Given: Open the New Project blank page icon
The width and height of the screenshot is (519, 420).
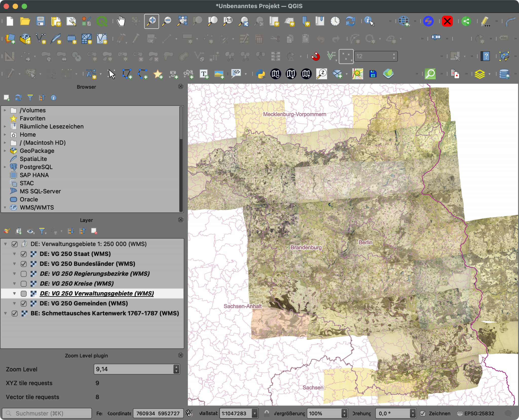Looking at the screenshot, I should pos(10,21).
